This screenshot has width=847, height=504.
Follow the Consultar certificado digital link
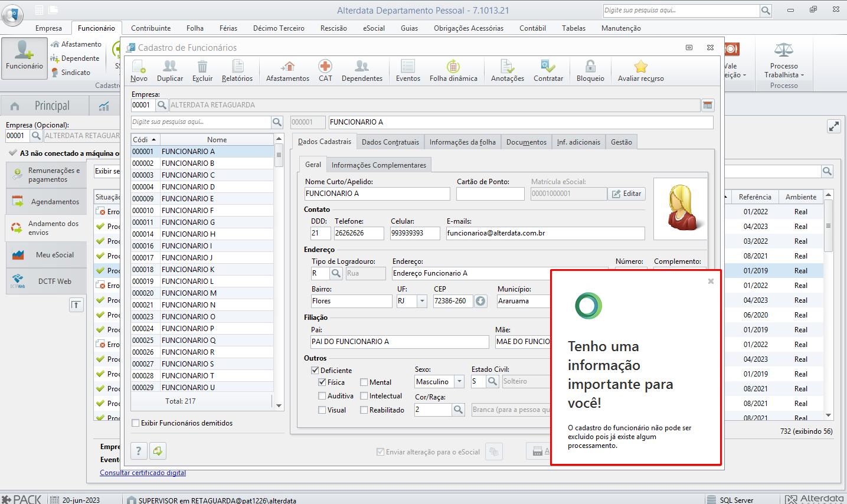(x=143, y=473)
